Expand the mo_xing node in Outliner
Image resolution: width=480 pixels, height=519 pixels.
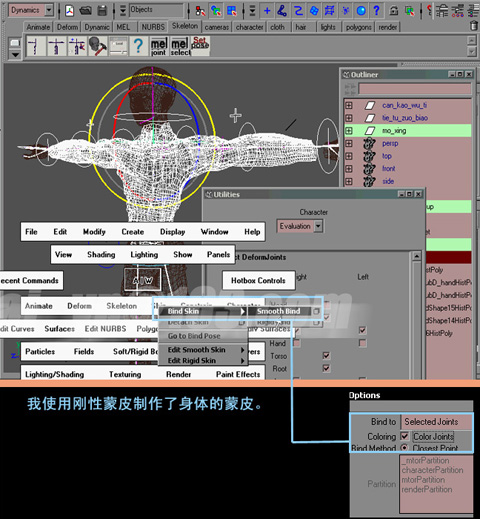[349, 131]
